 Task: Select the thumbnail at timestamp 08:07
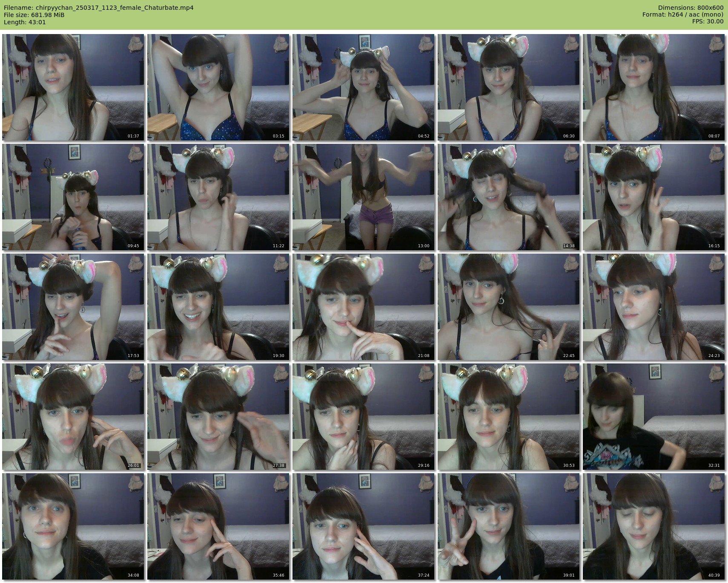click(654, 87)
